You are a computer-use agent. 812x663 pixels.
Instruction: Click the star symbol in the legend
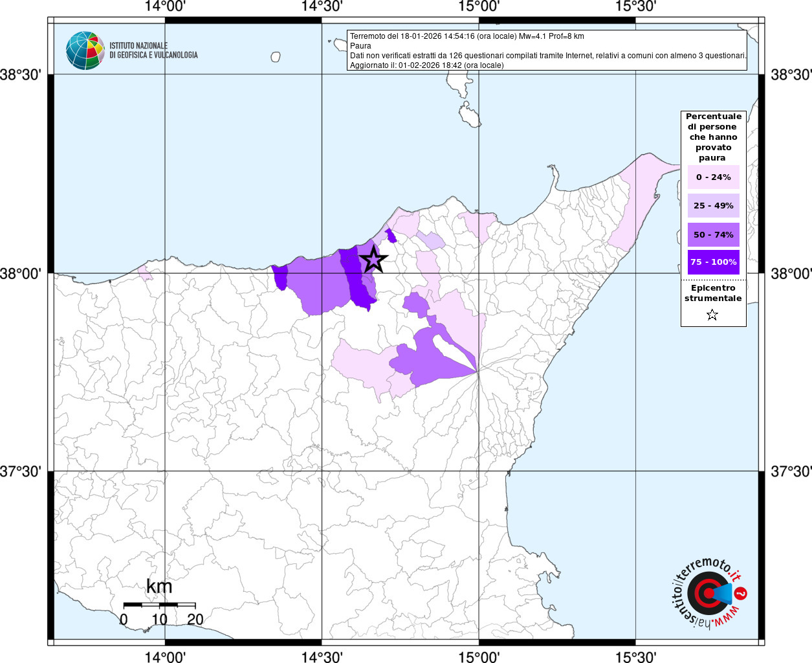pos(712,315)
